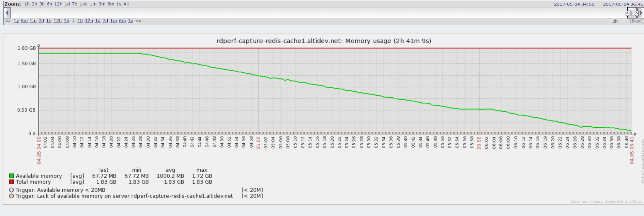The width and height of the screenshot is (644, 216).
Task: Click the «« jump-back double arrow
Action: pos(8,21)
